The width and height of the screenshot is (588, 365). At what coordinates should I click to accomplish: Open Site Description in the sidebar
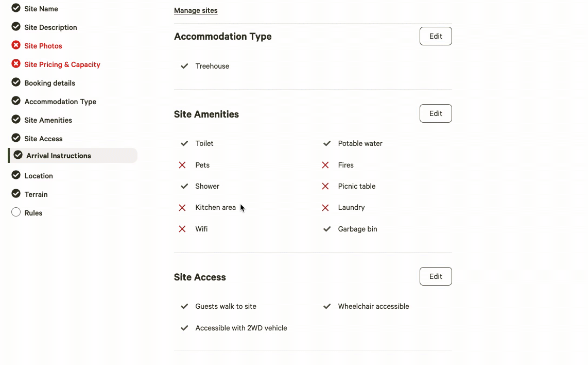(50, 27)
